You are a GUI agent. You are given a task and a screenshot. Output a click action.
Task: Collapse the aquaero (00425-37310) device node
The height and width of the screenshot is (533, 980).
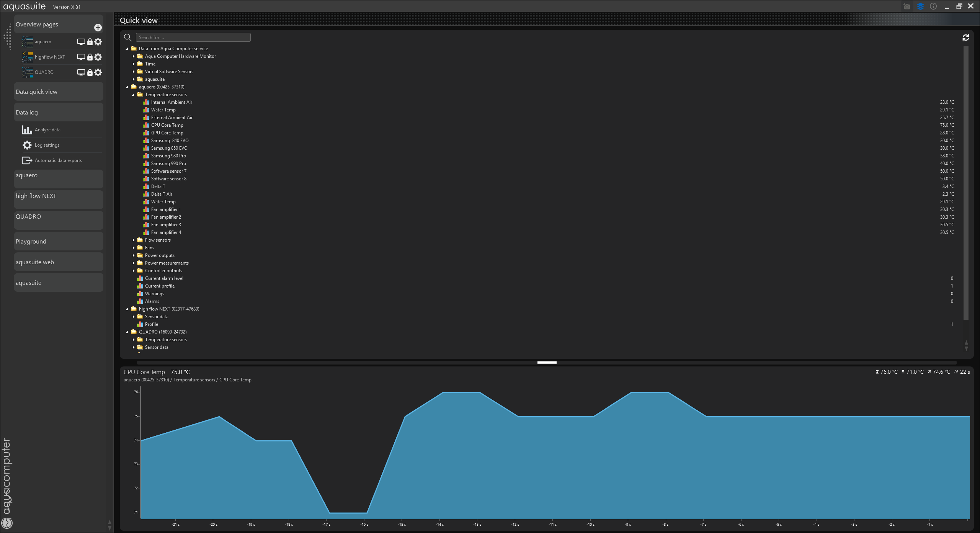click(127, 87)
